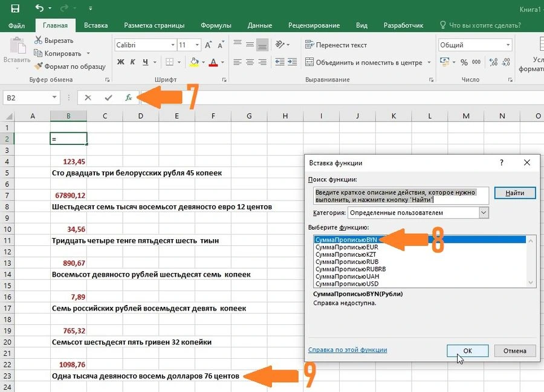The height and width of the screenshot is (392, 544).
Task: Select the Format Painter (Формат по образцу)
Action: 70,66
